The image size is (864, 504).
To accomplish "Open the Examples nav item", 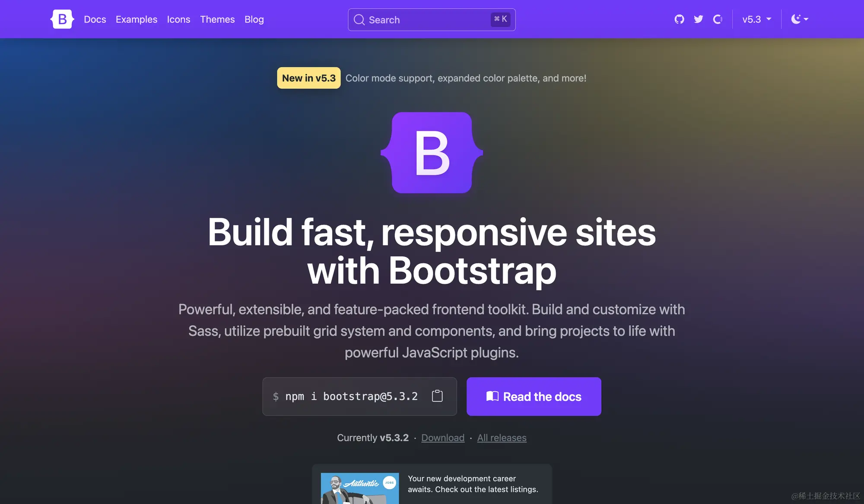I will pyautogui.click(x=137, y=19).
